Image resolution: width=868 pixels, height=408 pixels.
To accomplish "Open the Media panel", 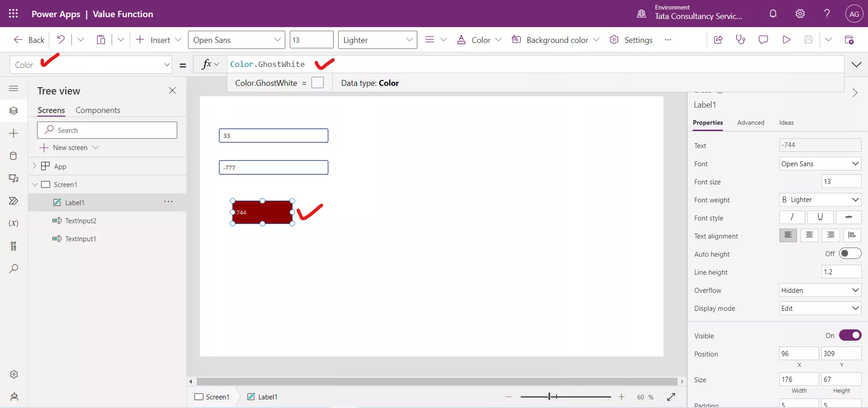I will (x=14, y=178).
